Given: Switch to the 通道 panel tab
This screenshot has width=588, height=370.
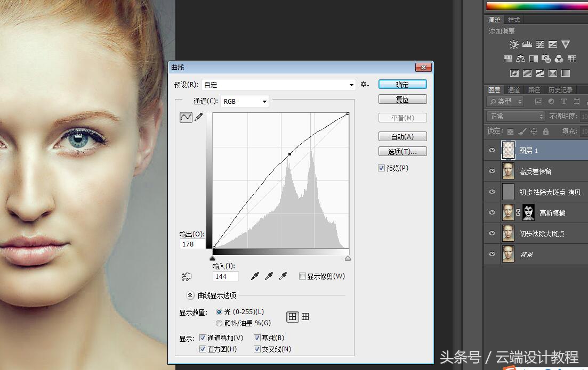Looking at the screenshot, I should click(x=514, y=90).
